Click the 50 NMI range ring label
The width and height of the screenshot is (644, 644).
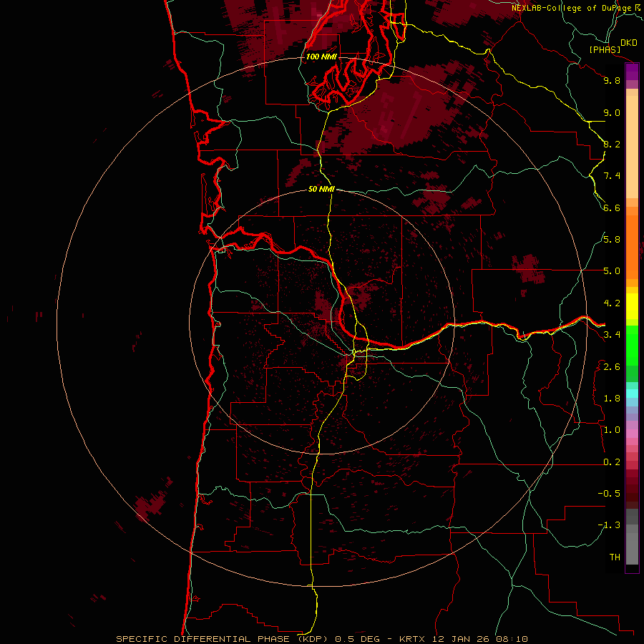pyautogui.click(x=321, y=189)
